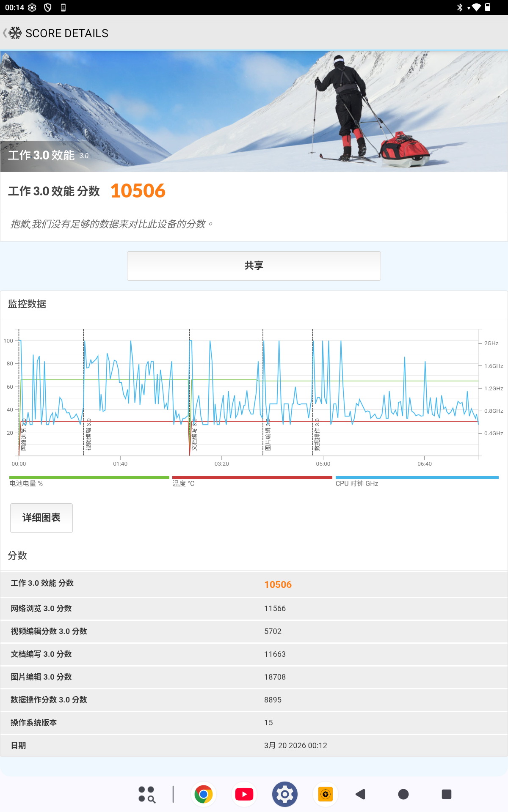Open Chrome from the taskbar
The width and height of the screenshot is (508, 812).
[204, 794]
